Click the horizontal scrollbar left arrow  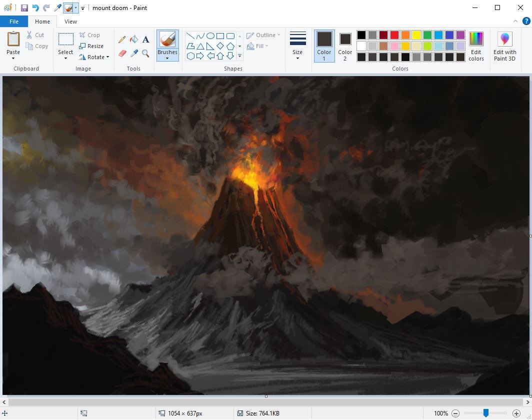[4, 402]
